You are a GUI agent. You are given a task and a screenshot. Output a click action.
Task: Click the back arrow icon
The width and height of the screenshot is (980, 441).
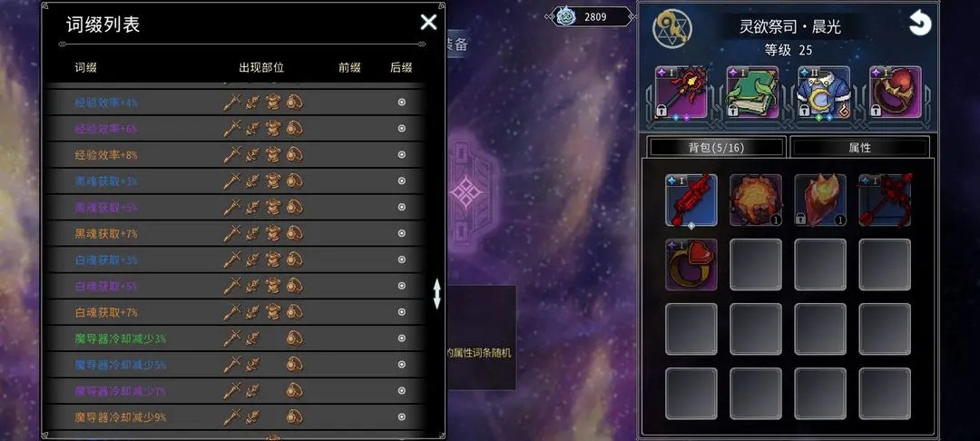[x=920, y=24]
